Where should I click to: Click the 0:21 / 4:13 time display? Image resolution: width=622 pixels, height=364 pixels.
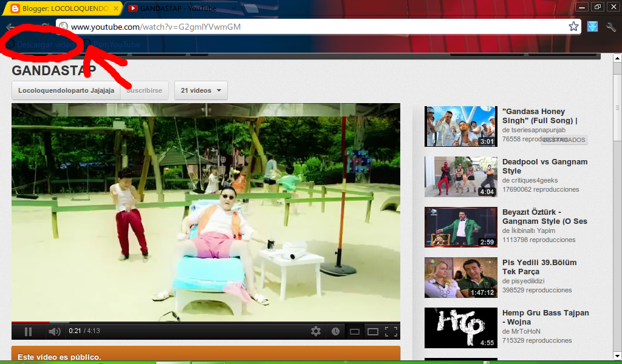click(84, 331)
